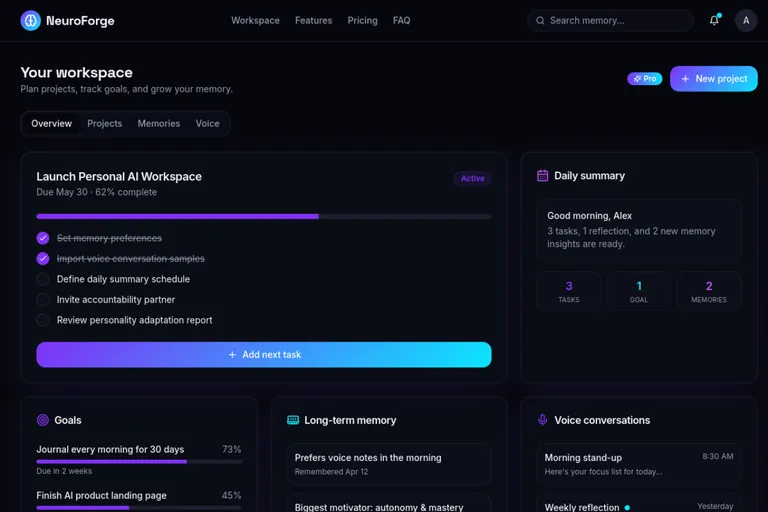Click the Good morning, Alex summary card
Screen dimensions: 768x512
(x=639, y=230)
